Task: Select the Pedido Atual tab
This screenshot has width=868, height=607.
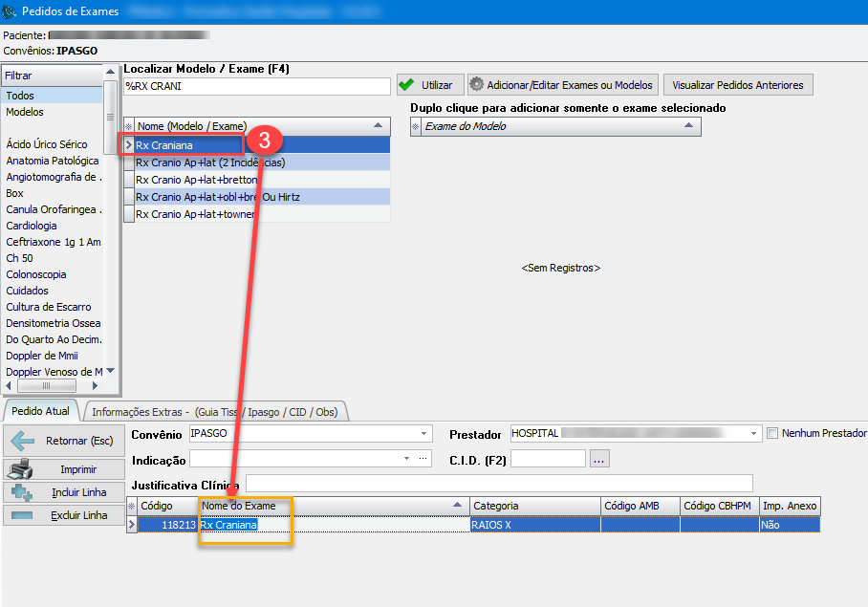Action: (x=40, y=411)
